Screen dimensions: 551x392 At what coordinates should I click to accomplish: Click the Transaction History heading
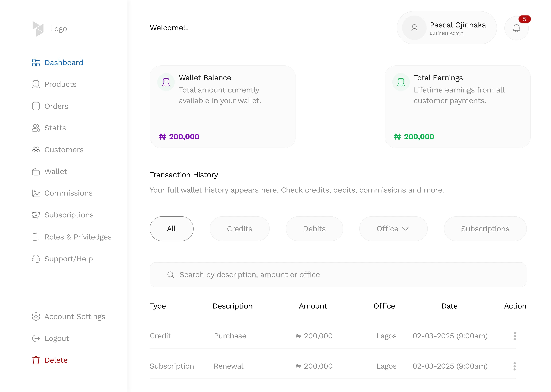[x=184, y=175]
